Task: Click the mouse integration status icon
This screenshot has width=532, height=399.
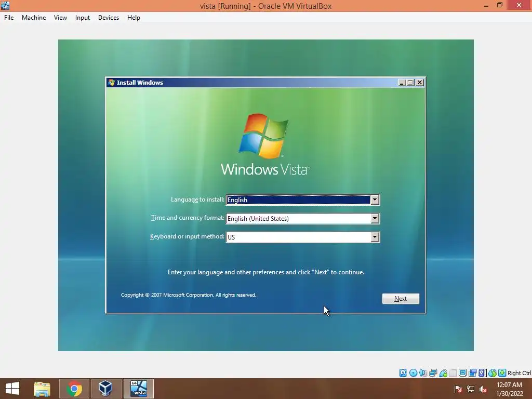Action: (x=493, y=373)
